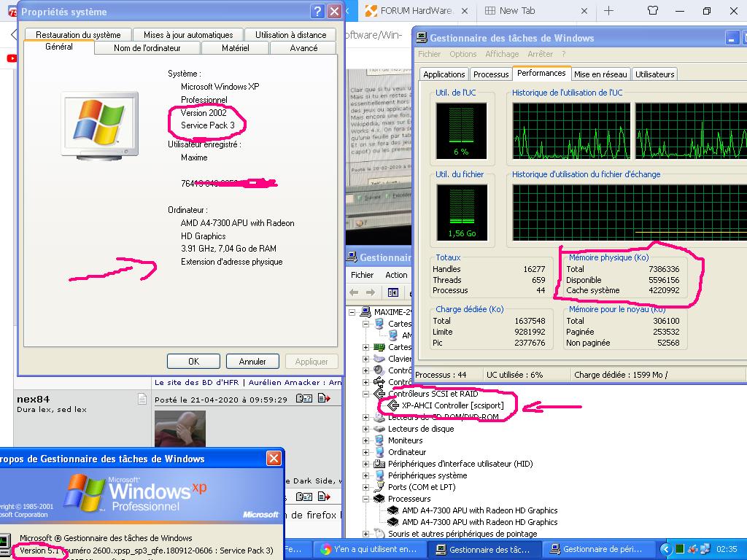Image resolution: width=747 pixels, height=560 pixels.
Task: Collapse the Contrôleurs SCSI et RAID node
Action: click(366, 394)
